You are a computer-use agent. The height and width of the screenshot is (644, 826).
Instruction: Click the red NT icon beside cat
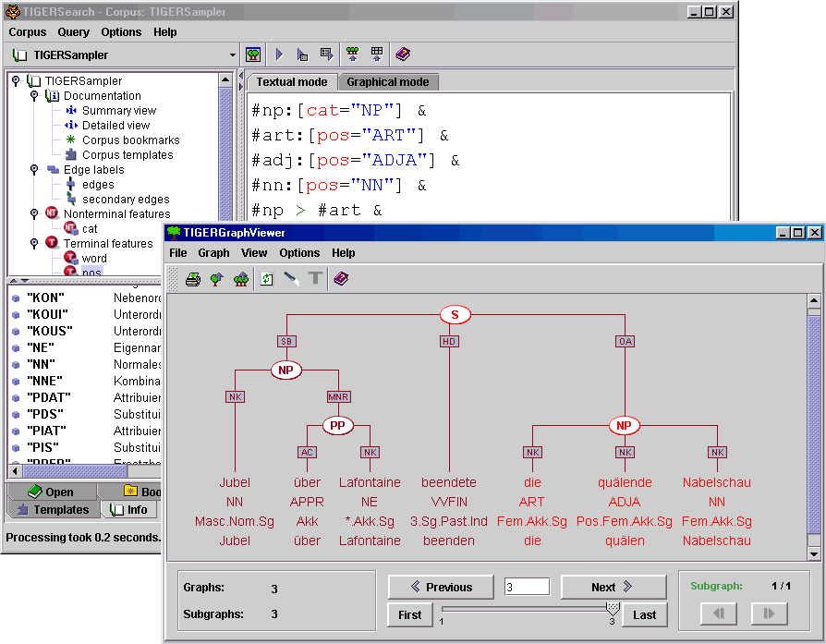[70, 228]
